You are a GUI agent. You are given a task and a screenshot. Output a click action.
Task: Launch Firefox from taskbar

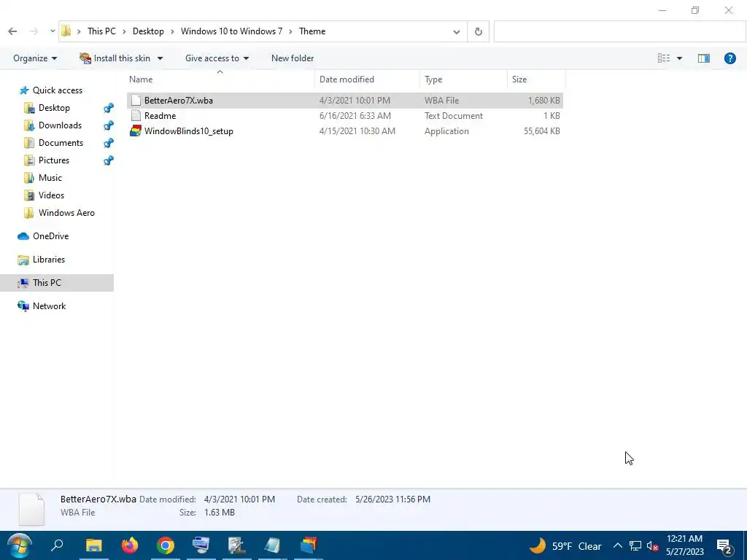pyautogui.click(x=130, y=545)
